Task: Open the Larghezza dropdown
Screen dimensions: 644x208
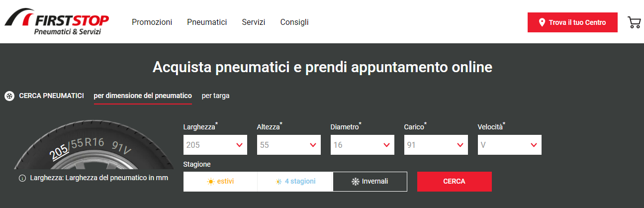Action: click(x=215, y=145)
